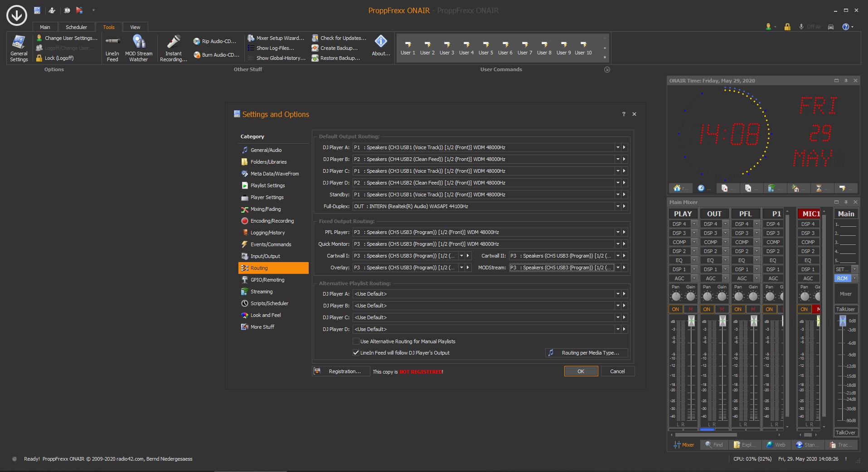
Task: Click the Main volume fader handle
Action: pyautogui.click(x=842, y=321)
